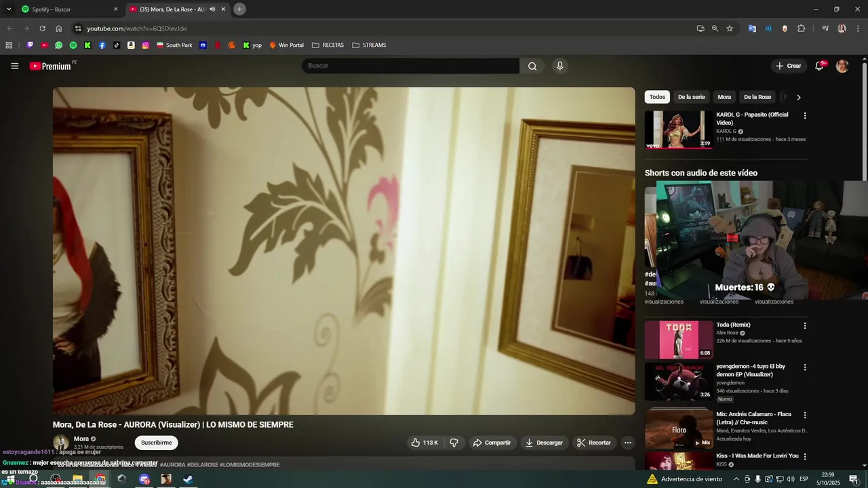Open Kiss I Was Made For Lovin' You
Image resolution: width=868 pixels, height=488 pixels.
757,456
